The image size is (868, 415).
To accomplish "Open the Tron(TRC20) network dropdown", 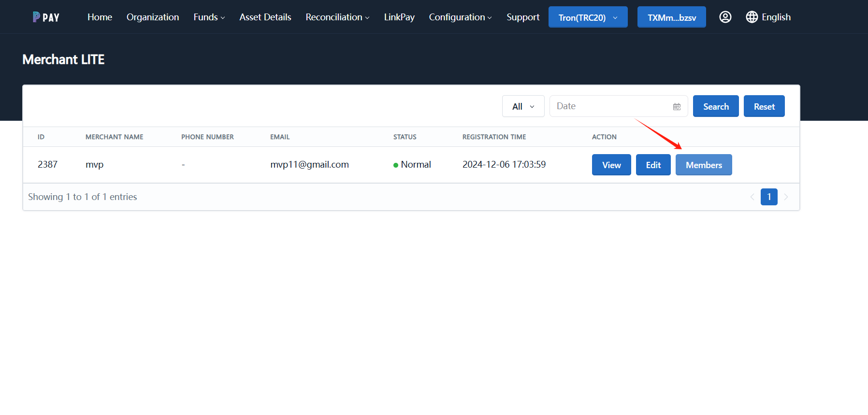I will click(588, 17).
